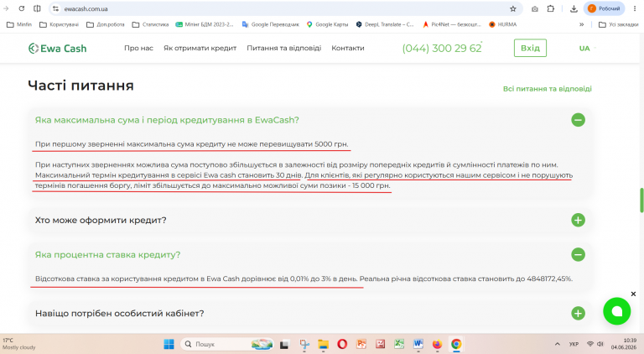Open HURMA bookmark
Image resolution: width=644 pixels, height=354 pixels.
(x=503, y=24)
